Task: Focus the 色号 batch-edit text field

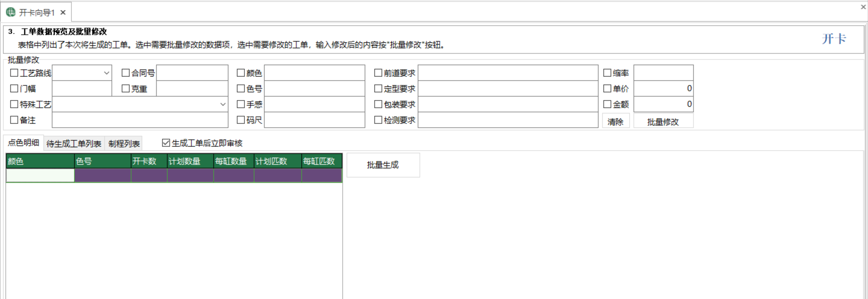Action: point(315,89)
